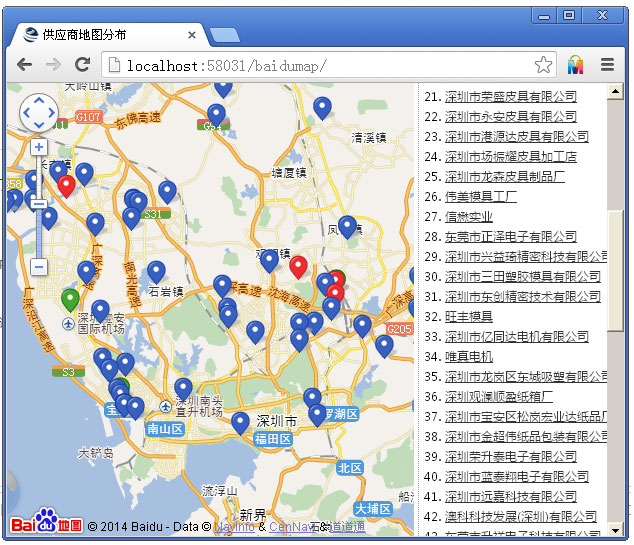Reload the page with the refresh icon
Screen dimensions: 634x545
(x=82, y=64)
